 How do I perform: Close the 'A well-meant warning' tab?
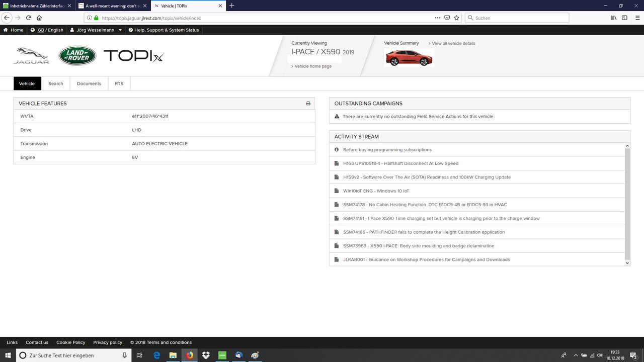[145, 6]
